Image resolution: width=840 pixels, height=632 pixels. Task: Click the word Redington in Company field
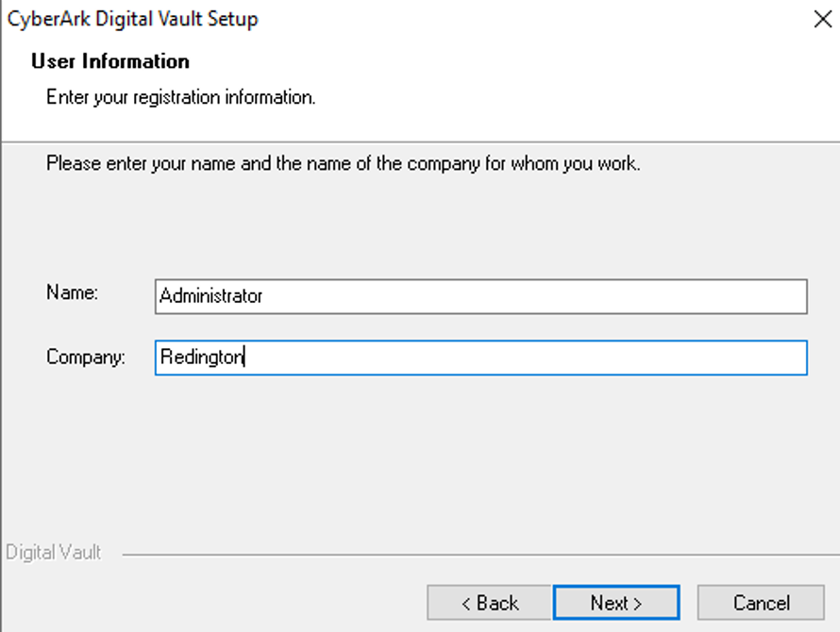[201, 358]
